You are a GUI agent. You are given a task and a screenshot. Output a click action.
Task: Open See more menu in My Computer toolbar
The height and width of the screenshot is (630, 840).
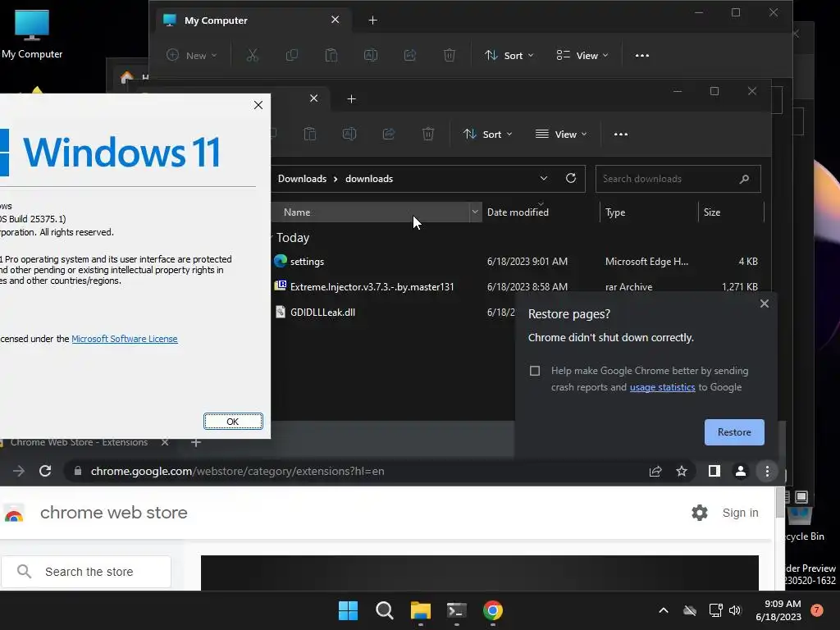pos(641,55)
